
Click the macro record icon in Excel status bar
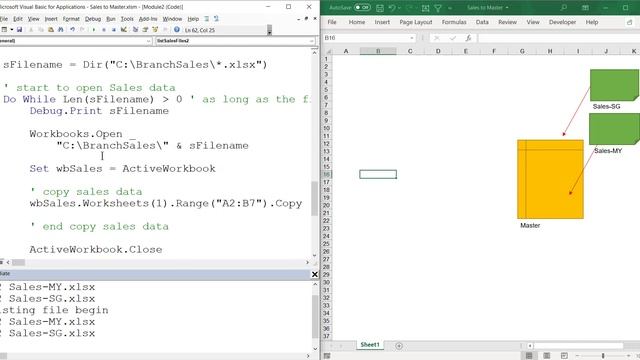click(x=327, y=356)
